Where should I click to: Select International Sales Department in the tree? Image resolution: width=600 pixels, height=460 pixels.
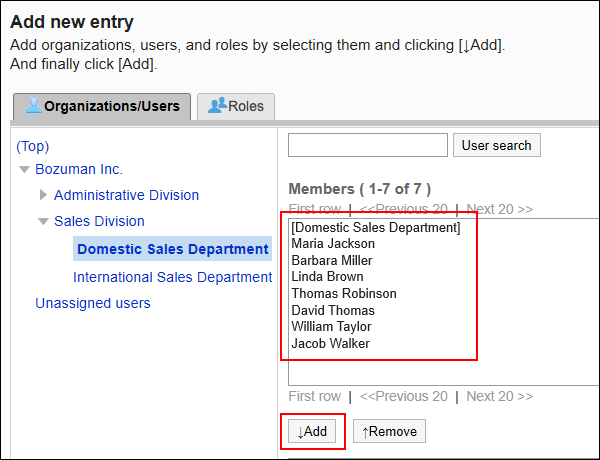(173, 277)
